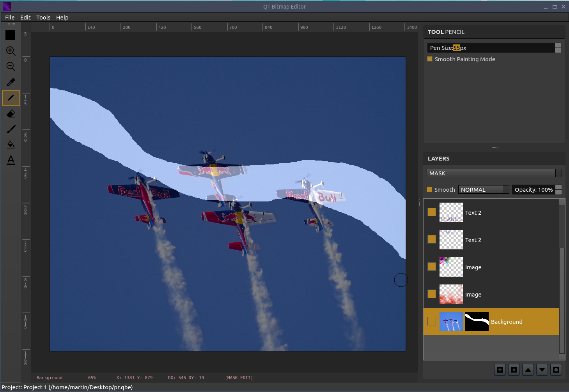Delete the selected layer with X button
This screenshot has width=569, height=392.
[x=514, y=370]
